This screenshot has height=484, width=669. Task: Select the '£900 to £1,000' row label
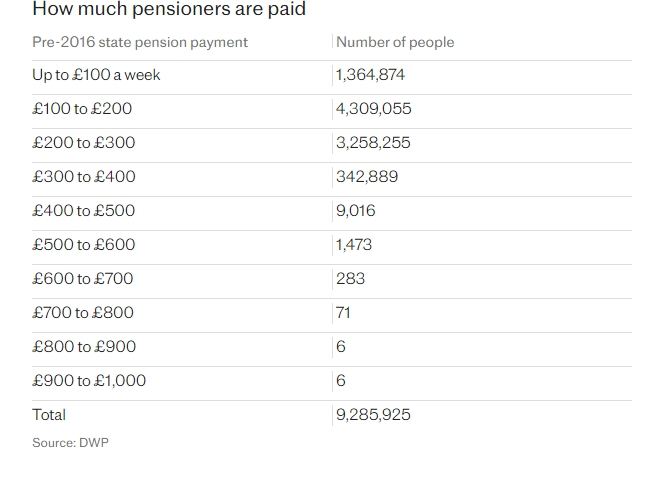pyautogui.click(x=89, y=381)
